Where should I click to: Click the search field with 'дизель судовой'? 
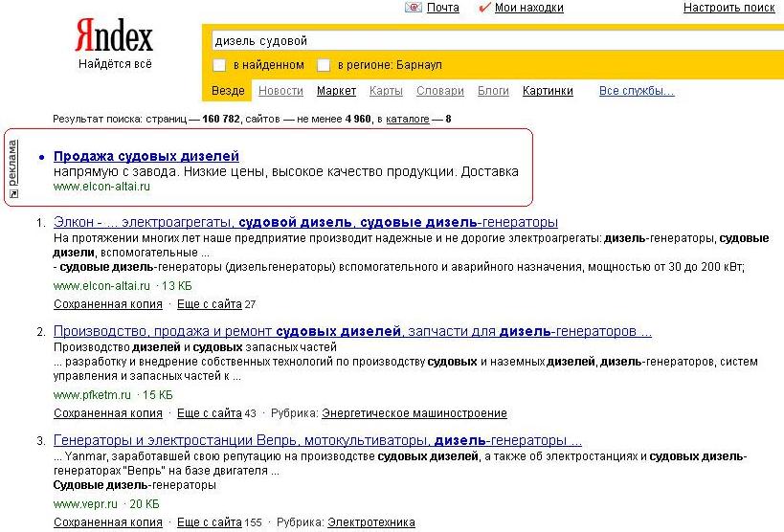click(x=498, y=41)
